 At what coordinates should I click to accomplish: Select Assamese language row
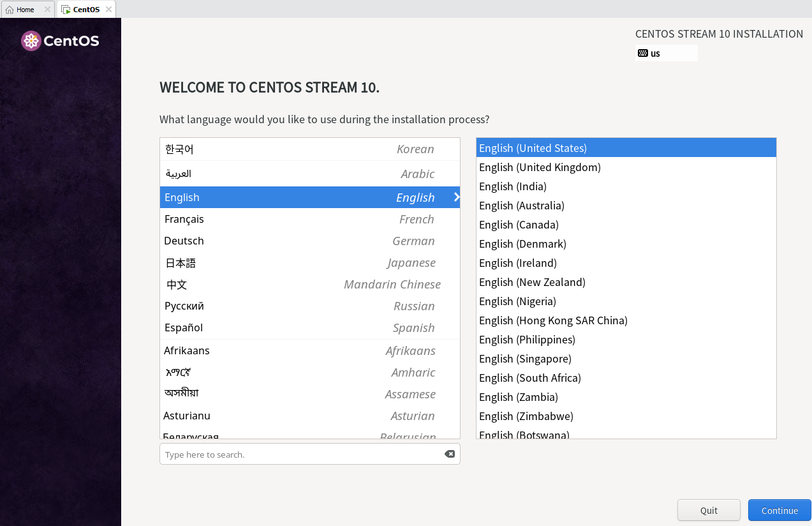310,394
